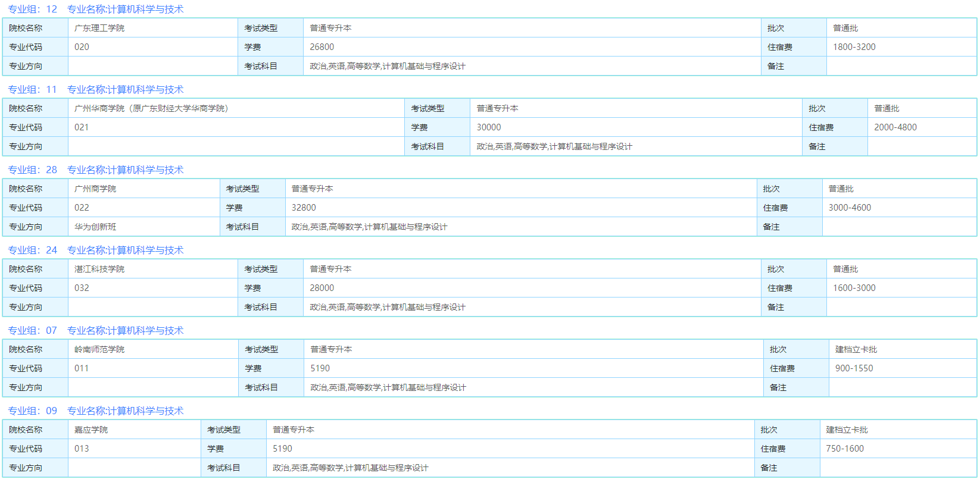Viewport: 980px width, 479px height.
Task: Click tuition 5190 in 岭南师范学院 table
Action: (320, 368)
